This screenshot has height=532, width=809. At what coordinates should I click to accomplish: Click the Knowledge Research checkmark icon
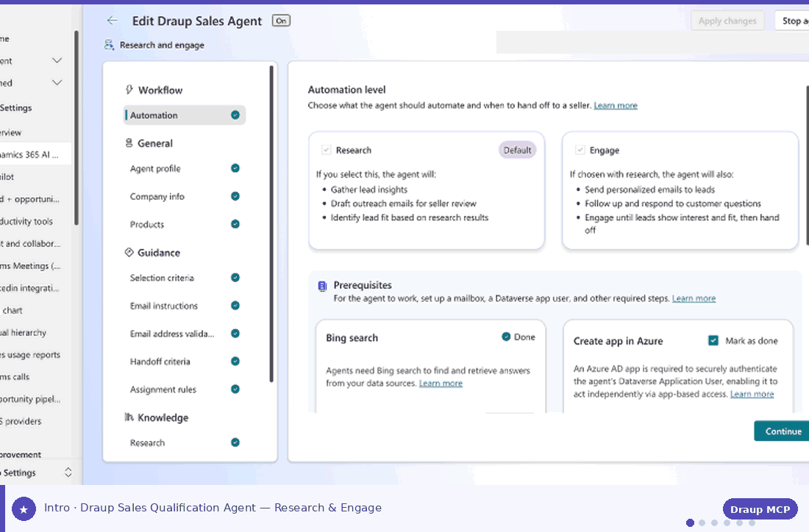tap(235, 442)
